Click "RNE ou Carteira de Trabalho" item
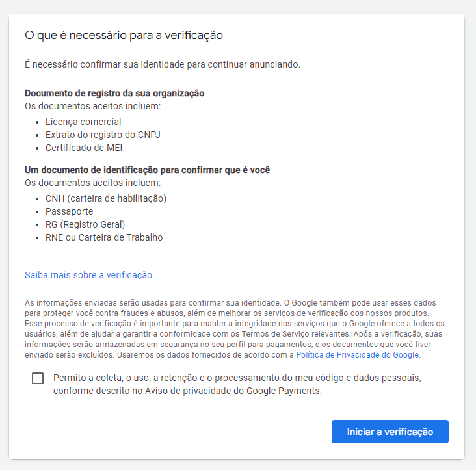 [x=104, y=237]
